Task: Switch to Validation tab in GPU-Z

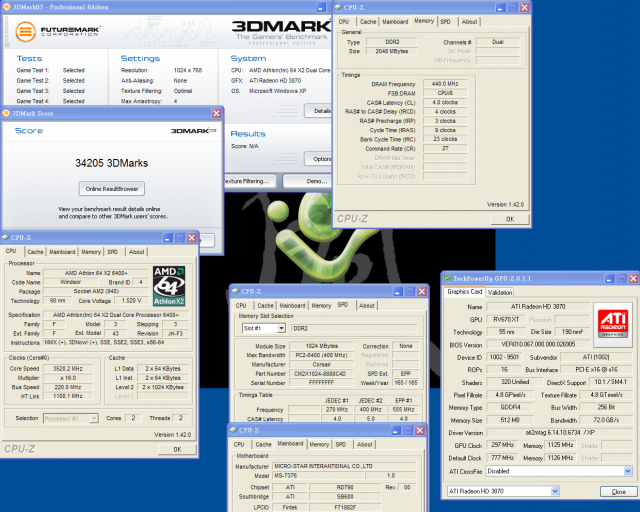Action: pos(500,292)
